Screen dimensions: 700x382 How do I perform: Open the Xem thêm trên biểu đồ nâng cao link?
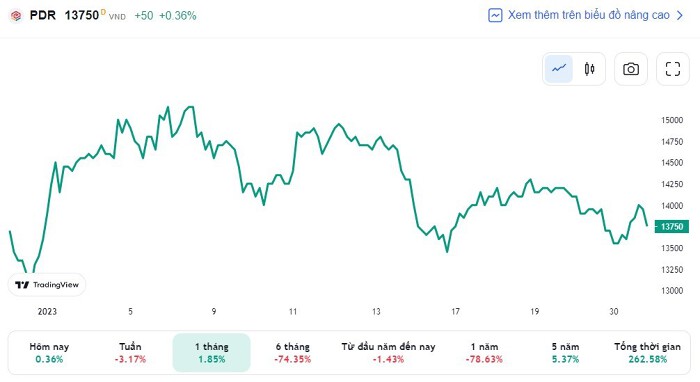[x=588, y=15]
